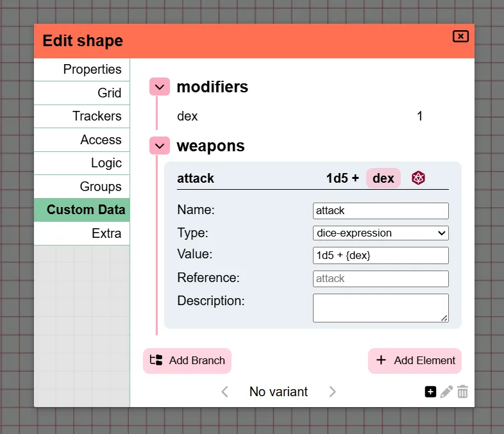504x434 pixels.
Task: Click the 'weapons' heading text
Action: click(211, 146)
